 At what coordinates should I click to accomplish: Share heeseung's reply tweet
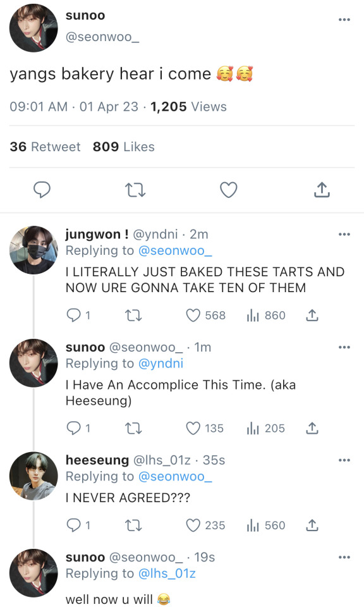click(x=312, y=525)
